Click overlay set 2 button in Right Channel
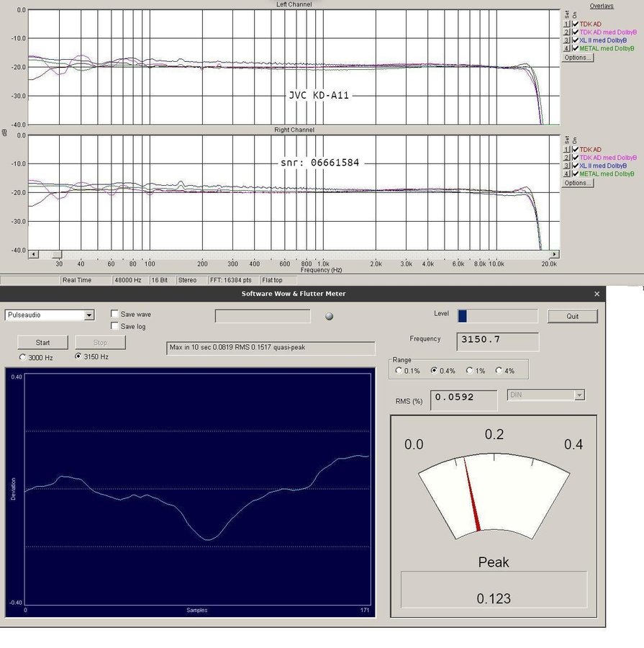The width and height of the screenshot is (644, 648). [566, 158]
